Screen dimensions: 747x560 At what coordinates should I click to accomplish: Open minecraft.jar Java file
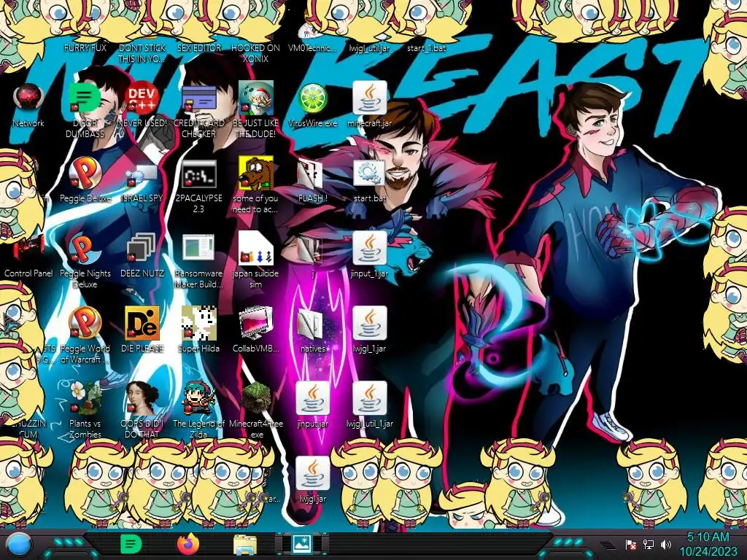(x=369, y=98)
